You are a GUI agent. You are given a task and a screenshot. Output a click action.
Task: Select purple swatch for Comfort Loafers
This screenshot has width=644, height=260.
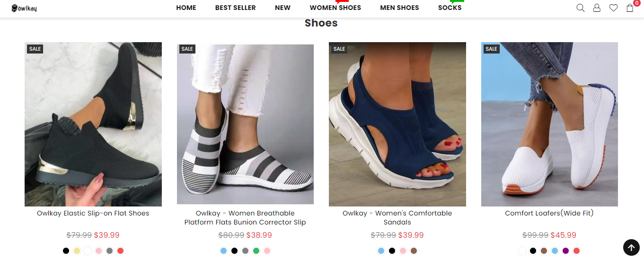click(565, 251)
